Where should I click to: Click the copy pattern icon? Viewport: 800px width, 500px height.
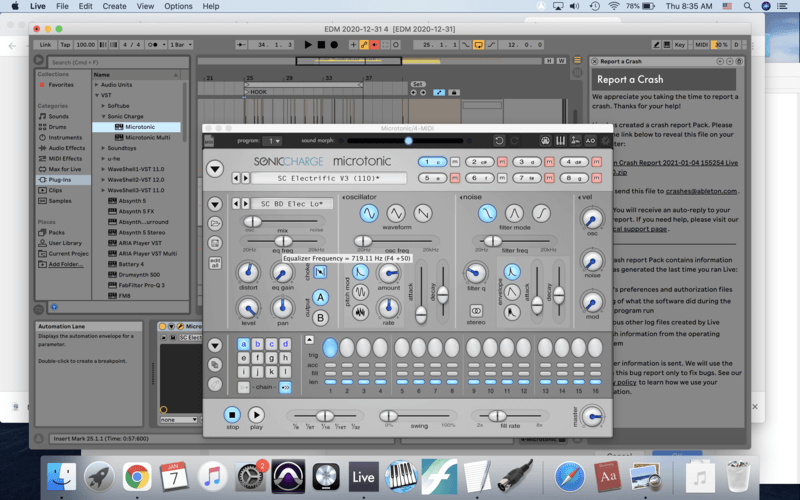(215, 365)
